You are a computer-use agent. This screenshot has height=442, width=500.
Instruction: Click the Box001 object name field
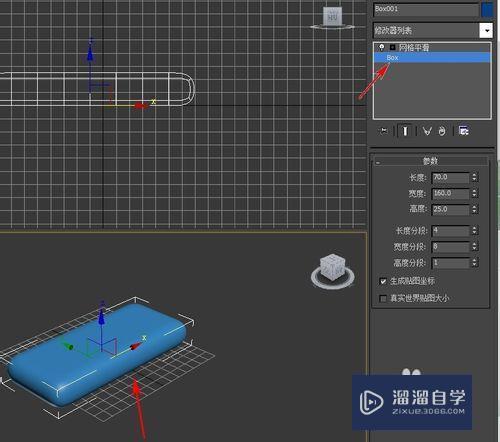pos(426,9)
